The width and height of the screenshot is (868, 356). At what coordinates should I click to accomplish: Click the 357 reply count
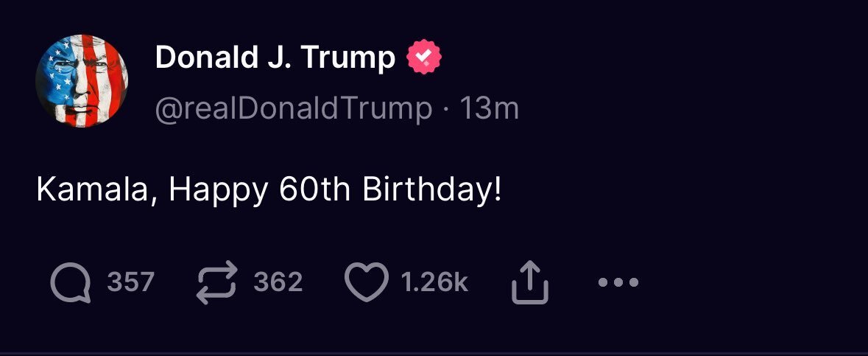click(130, 282)
